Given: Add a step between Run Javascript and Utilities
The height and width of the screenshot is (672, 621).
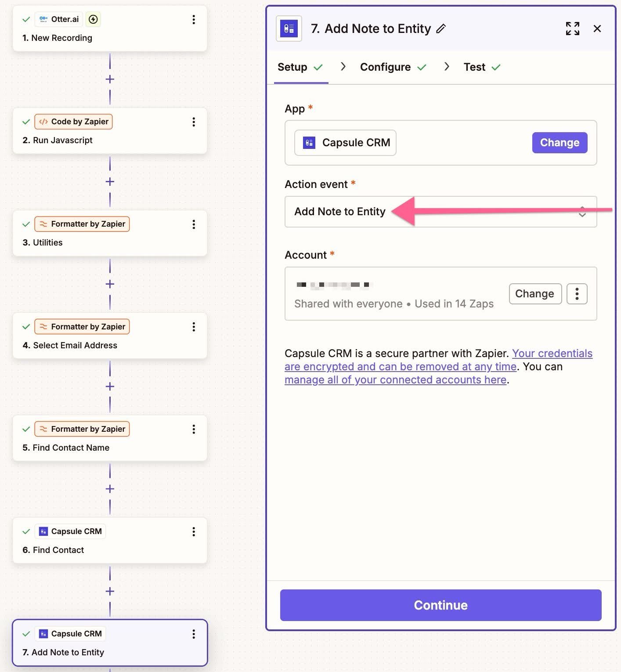Looking at the screenshot, I should 110,181.
